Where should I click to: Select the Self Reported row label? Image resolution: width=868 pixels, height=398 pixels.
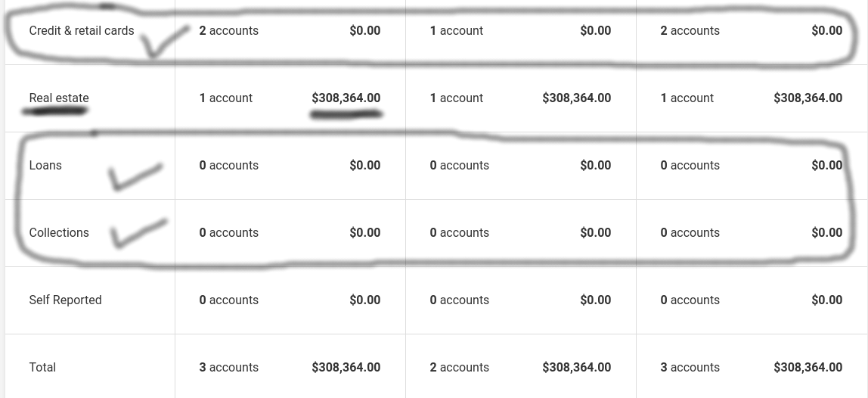point(65,300)
